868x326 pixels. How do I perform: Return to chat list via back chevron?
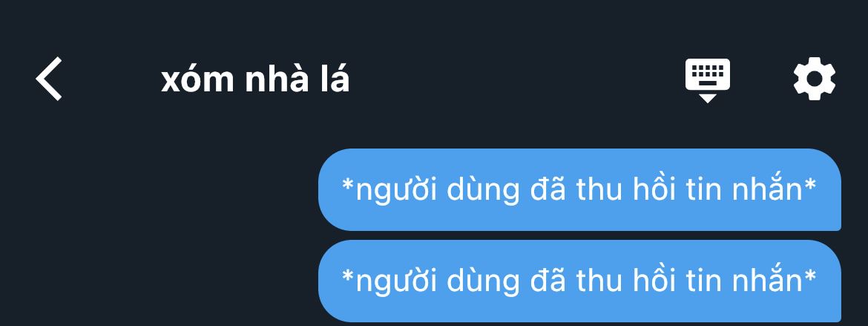click(x=49, y=79)
